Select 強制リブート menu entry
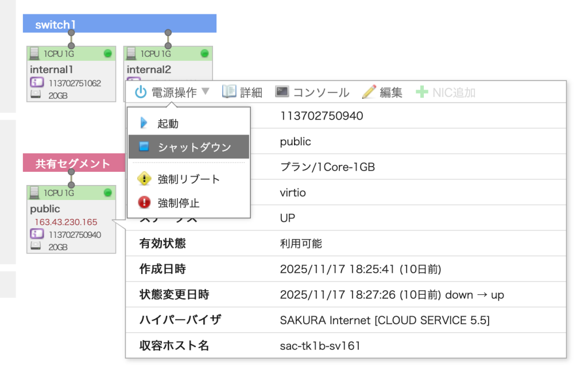The width and height of the screenshot is (588, 385). click(188, 179)
